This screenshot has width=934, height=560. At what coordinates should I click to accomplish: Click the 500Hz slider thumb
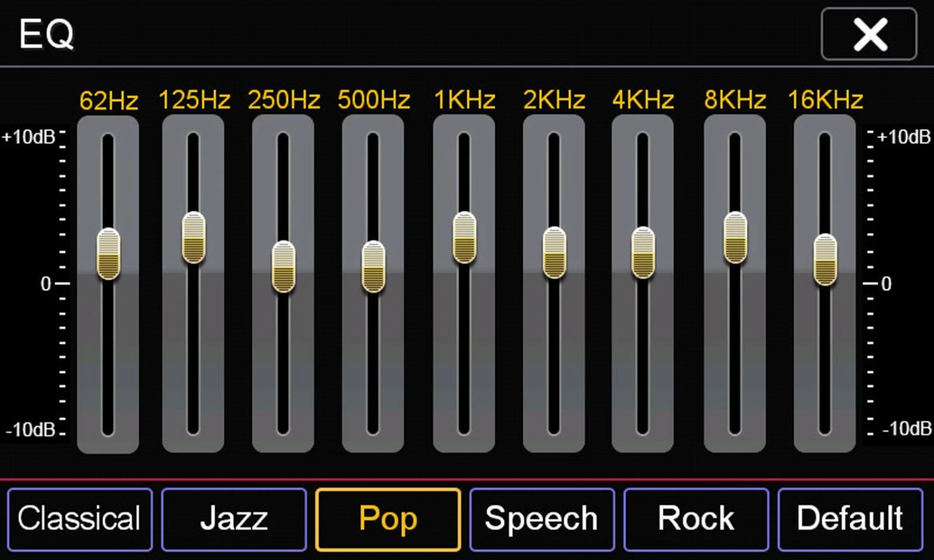pos(374,266)
